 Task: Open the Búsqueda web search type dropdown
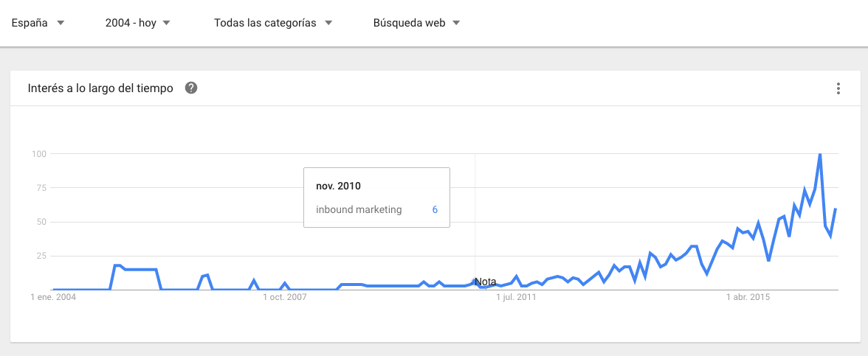[x=417, y=24]
